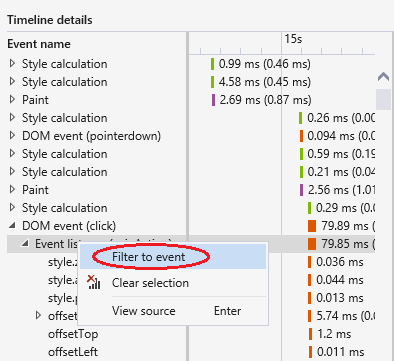Click the purple bar beside 2.69 ms
The image size is (394, 361).
point(213,100)
